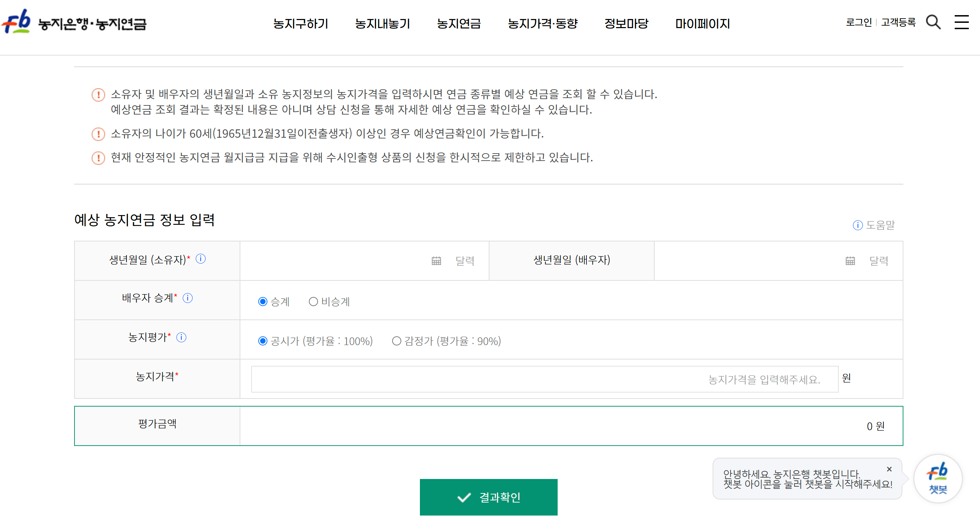The width and height of the screenshot is (980, 518).
Task: Open spouse birthdate calendar icon
Action: point(850,261)
